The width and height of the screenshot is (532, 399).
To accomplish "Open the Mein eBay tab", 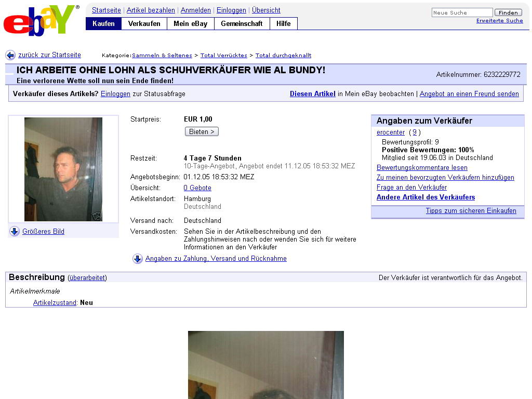I will [190, 24].
